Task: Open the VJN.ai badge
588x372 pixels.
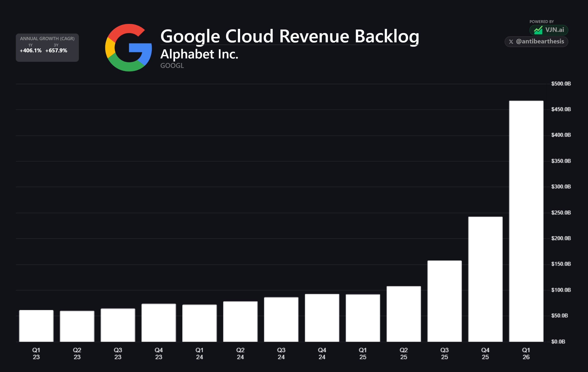Action: pyautogui.click(x=548, y=30)
